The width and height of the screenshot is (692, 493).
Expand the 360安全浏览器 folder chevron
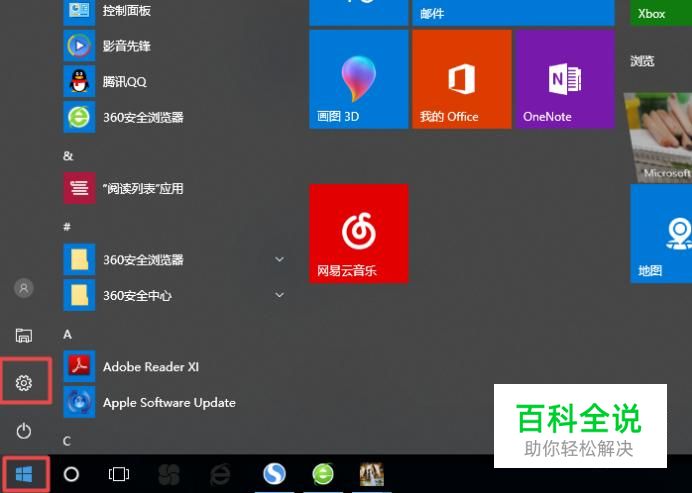tap(279, 259)
